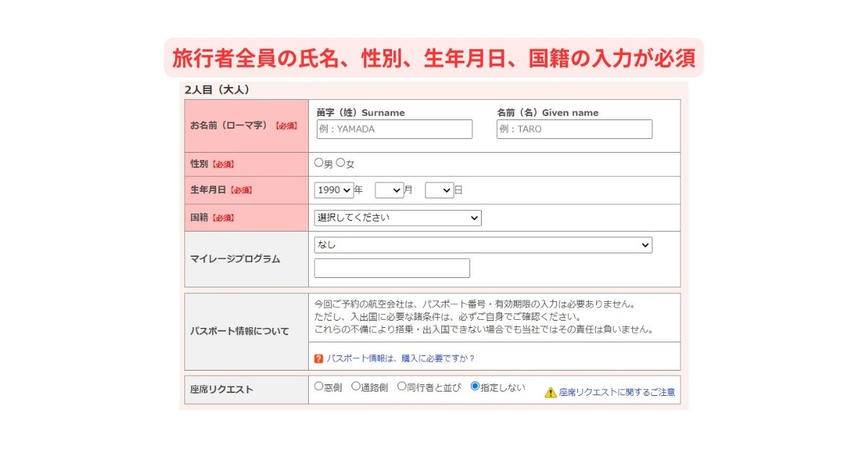
Task: Click the 座席リクエスト row label
Action: (x=222, y=389)
